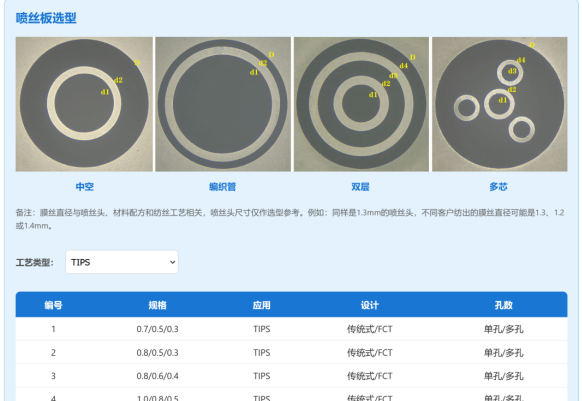Image resolution: width=582 pixels, height=401 pixels.
Task: Click the 应用 column header
Action: [262, 305]
